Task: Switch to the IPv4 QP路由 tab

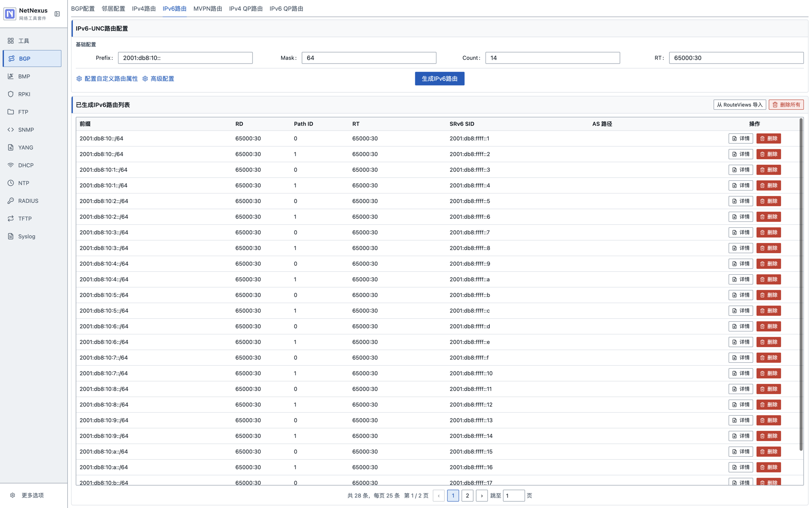Action: (246, 8)
